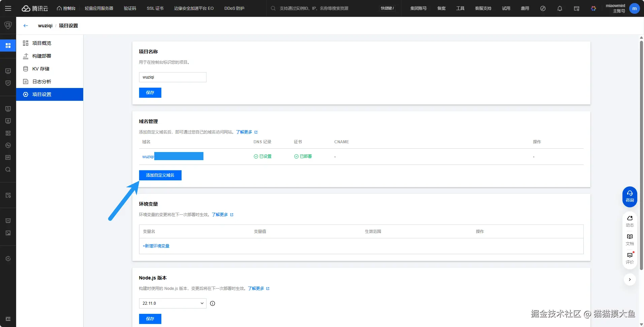
Task: Open SSL 证书 in top navigation
Action: 155,8
